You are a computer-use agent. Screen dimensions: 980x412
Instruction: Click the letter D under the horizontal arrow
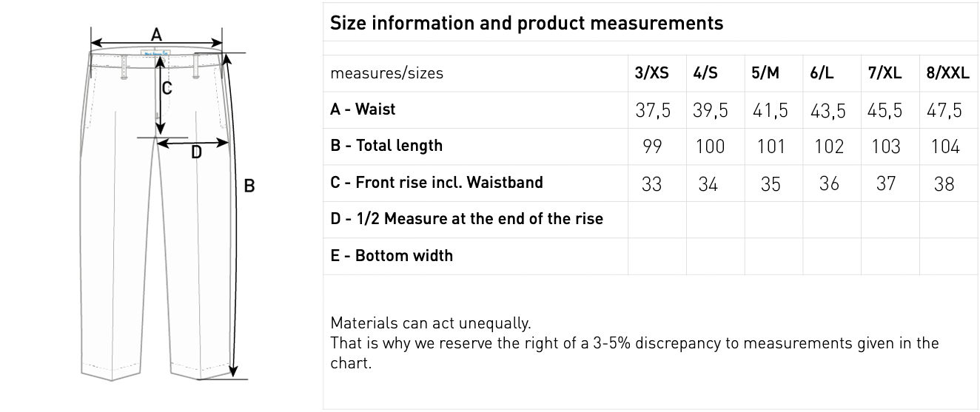196,153
